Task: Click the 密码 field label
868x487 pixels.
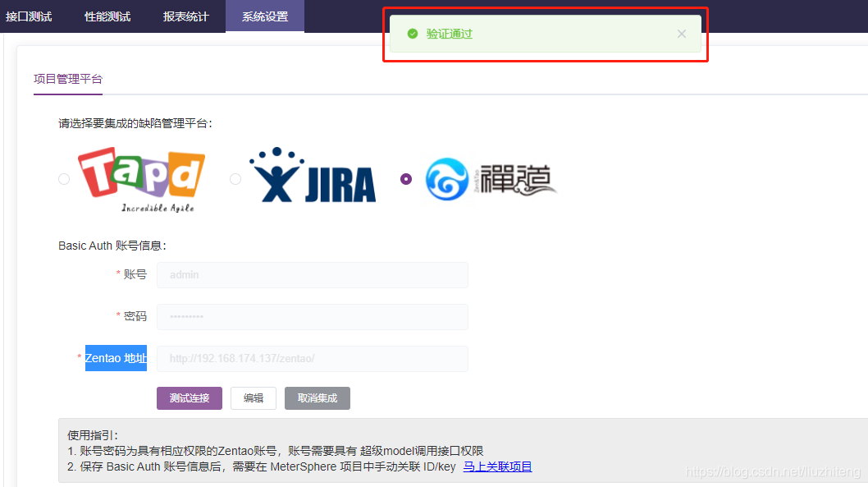Action: pos(135,316)
